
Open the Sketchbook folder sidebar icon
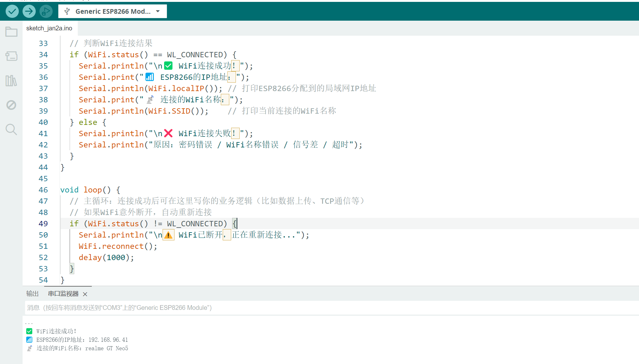11,32
